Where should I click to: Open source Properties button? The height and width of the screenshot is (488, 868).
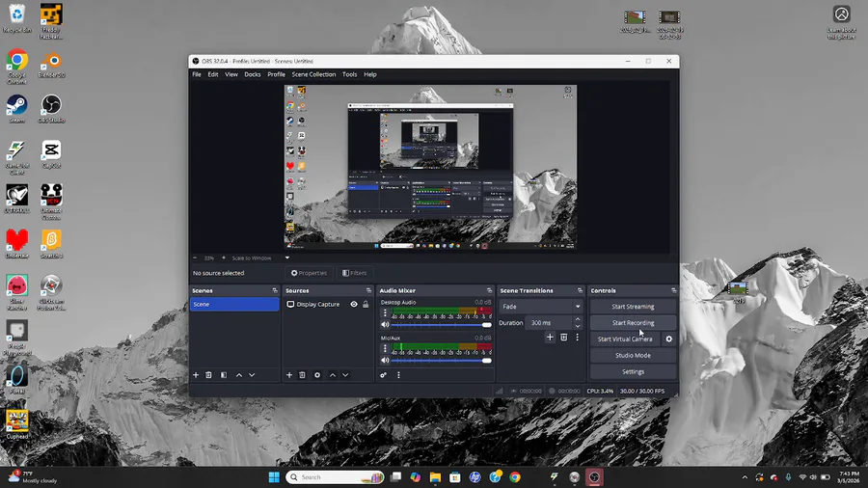(309, 273)
